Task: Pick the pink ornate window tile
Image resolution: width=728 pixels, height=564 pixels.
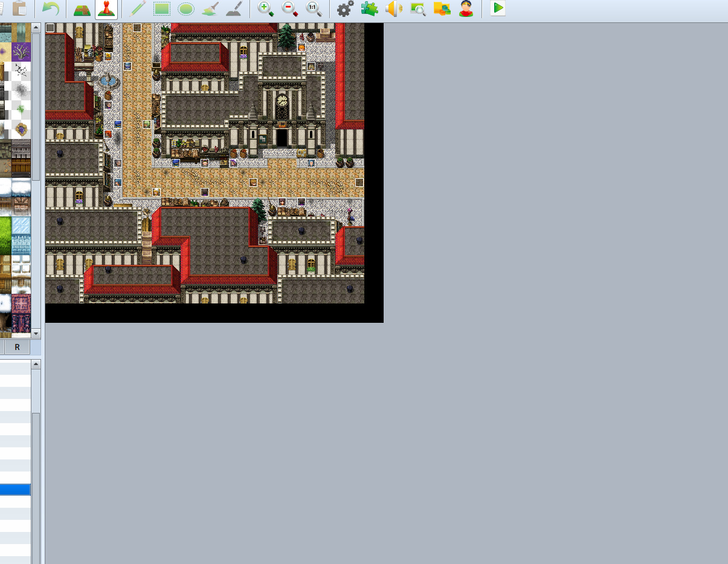Action: click(x=21, y=303)
